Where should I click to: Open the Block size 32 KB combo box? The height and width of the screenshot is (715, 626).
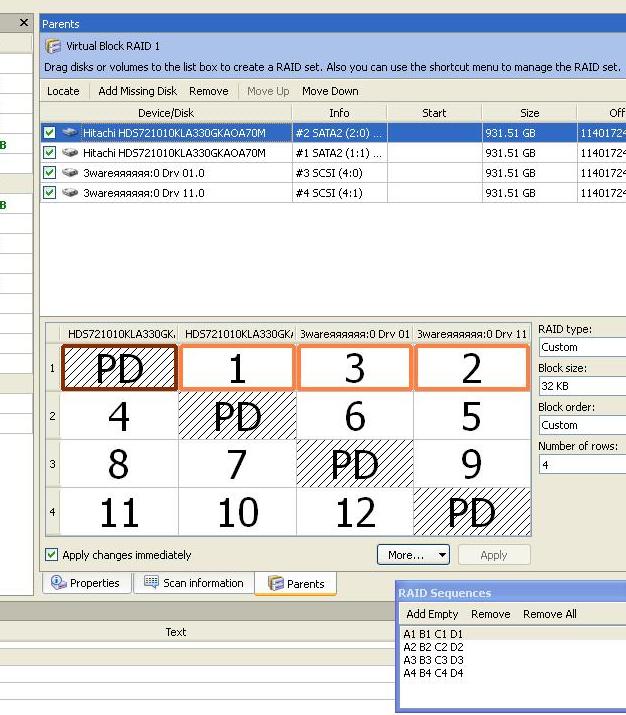[x=582, y=386]
